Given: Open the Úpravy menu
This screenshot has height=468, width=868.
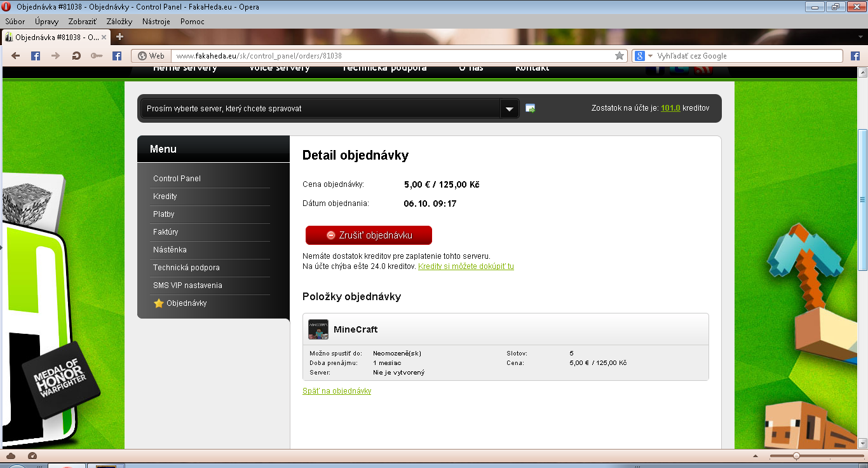Looking at the screenshot, I should [x=46, y=22].
